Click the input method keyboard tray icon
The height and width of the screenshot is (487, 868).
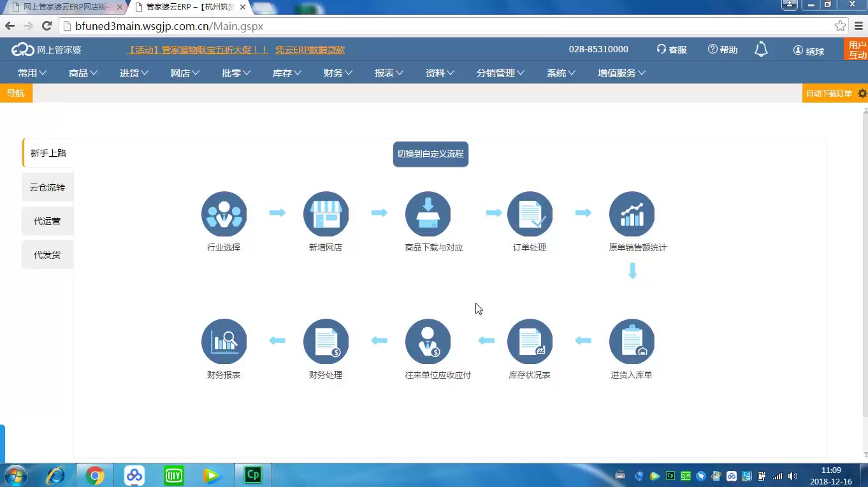619,476
